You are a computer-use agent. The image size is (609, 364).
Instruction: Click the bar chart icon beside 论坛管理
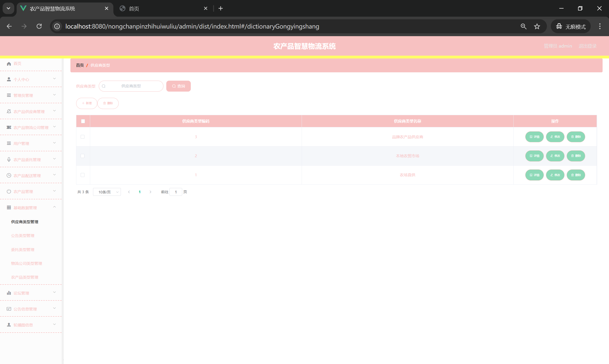pos(9,293)
